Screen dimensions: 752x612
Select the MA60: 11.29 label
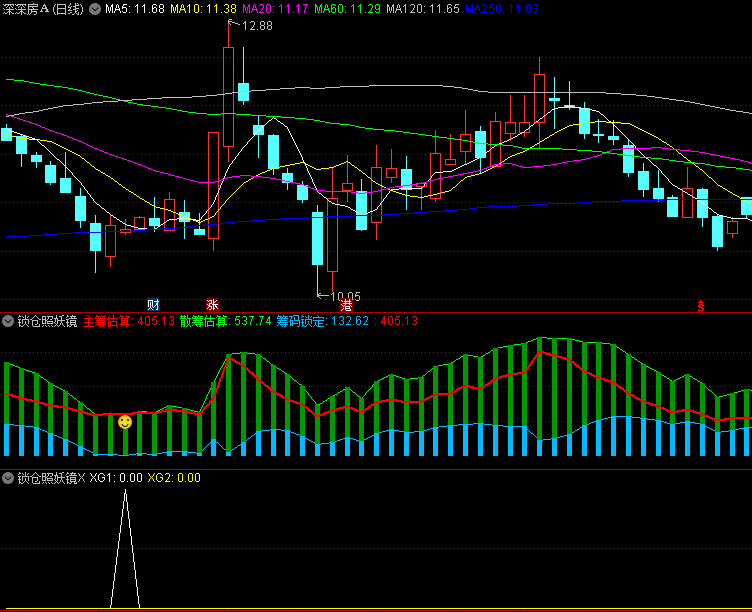(347, 9)
